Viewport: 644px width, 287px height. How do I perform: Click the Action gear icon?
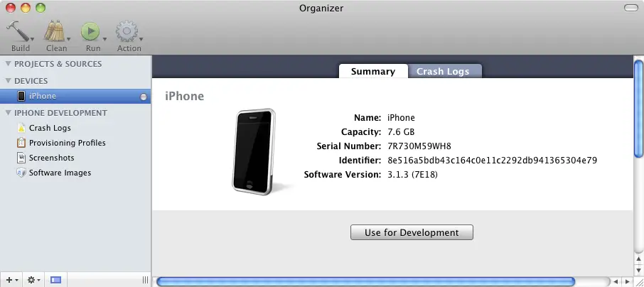click(x=127, y=31)
